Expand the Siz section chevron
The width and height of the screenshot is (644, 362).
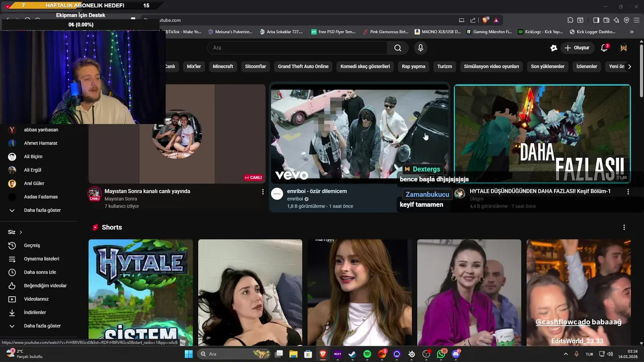pos(21,232)
